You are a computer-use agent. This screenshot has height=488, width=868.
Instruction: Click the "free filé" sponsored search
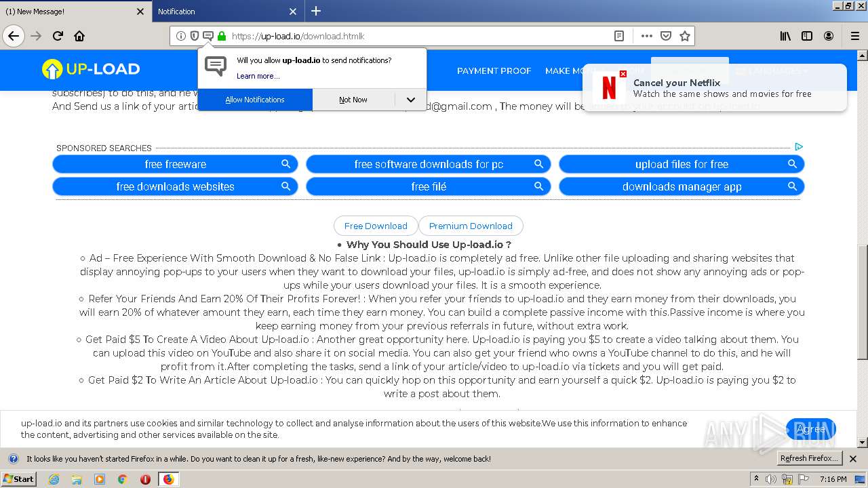429,186
